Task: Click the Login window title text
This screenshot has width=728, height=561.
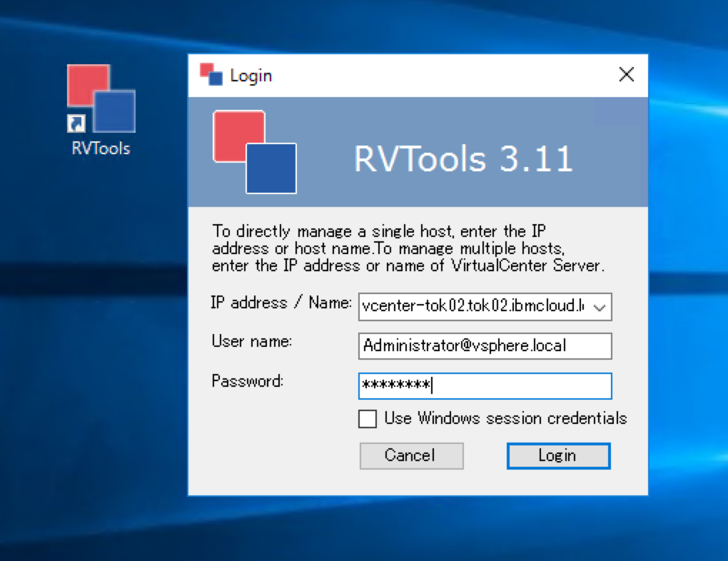Action: pos(251,74)
